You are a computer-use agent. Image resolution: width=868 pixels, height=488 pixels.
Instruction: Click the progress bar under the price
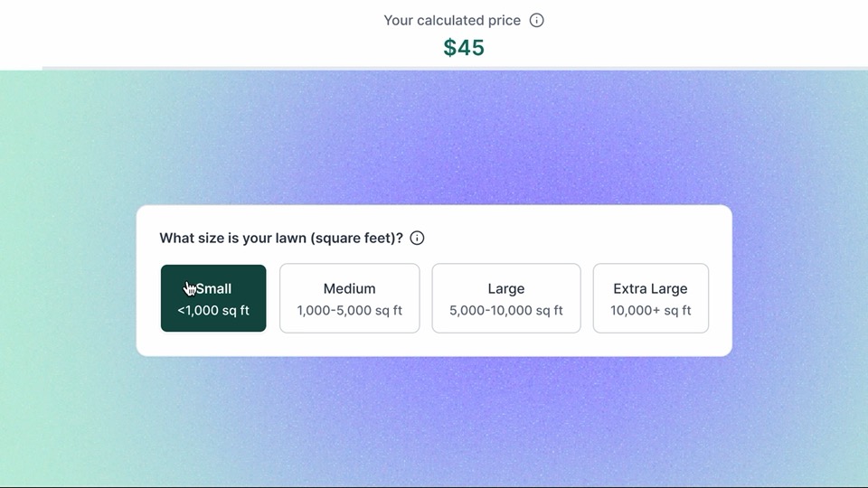coord(452,68)
